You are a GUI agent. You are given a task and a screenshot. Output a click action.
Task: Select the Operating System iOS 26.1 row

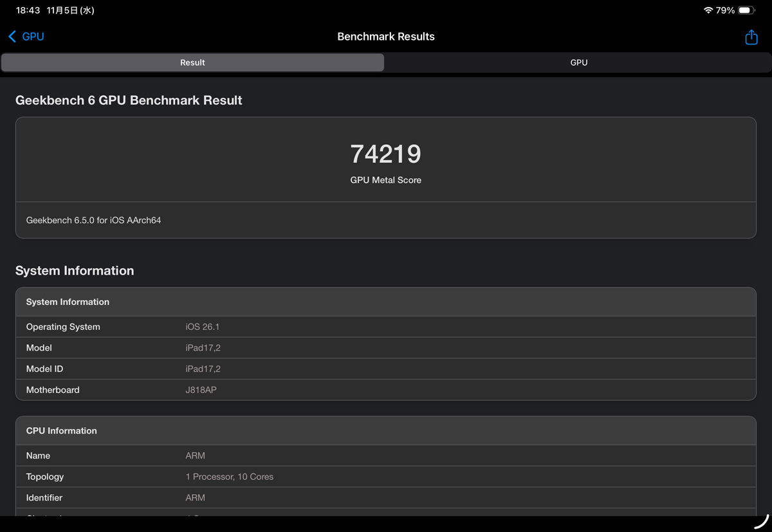(x=385, y=327)
